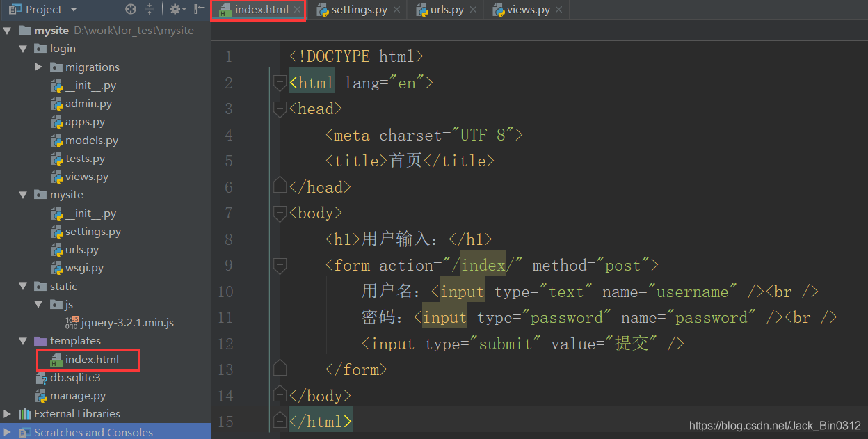Click the migrations folder icon
Image resolution: width=868 pixels, height=439 pixels.
(56, 67)
